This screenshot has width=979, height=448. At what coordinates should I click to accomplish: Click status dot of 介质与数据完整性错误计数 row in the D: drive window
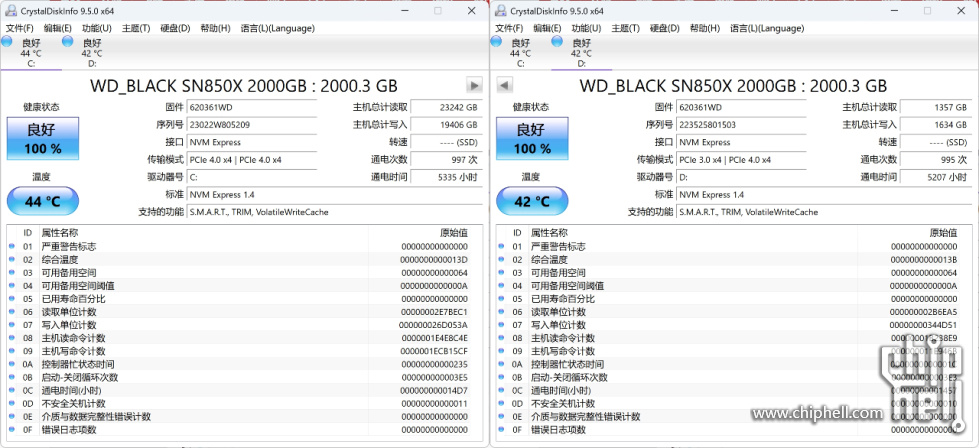[x=501, y=417]
